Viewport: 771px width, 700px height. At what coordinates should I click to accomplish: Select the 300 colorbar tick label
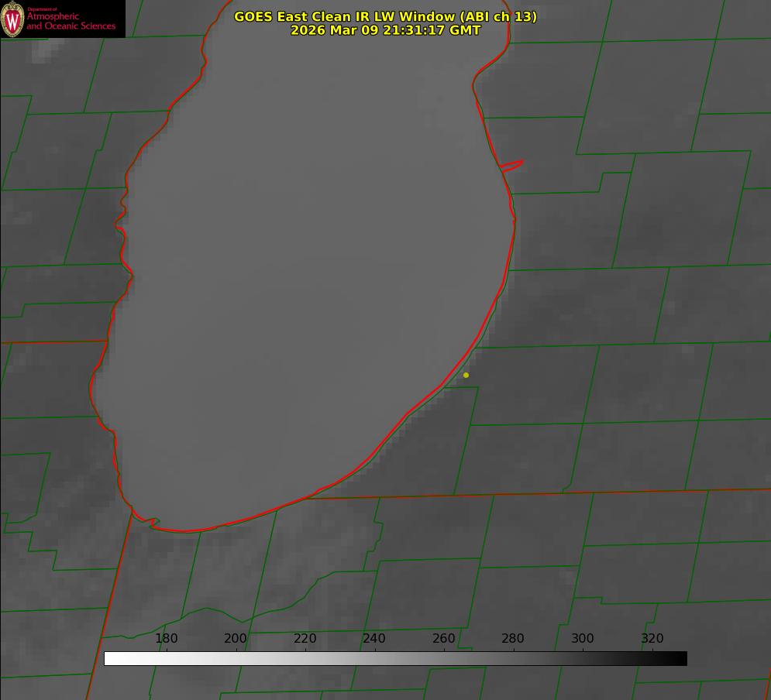(583, 639)
